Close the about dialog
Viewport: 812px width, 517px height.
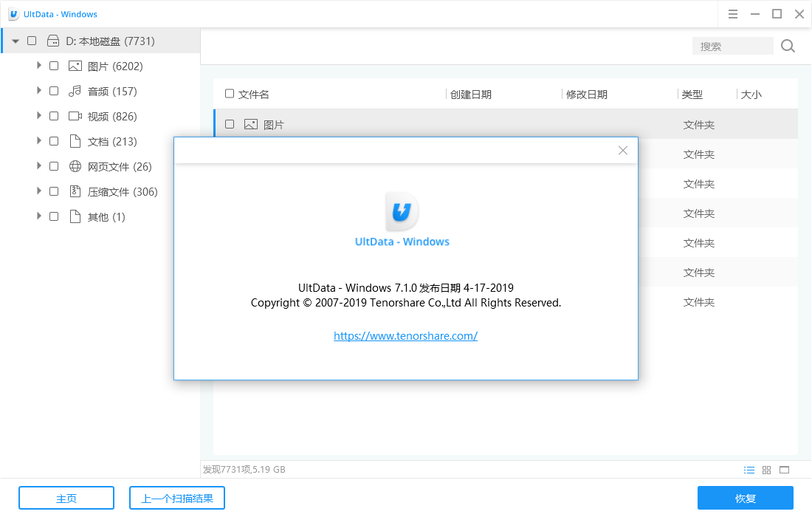click(x=623, y=150)
